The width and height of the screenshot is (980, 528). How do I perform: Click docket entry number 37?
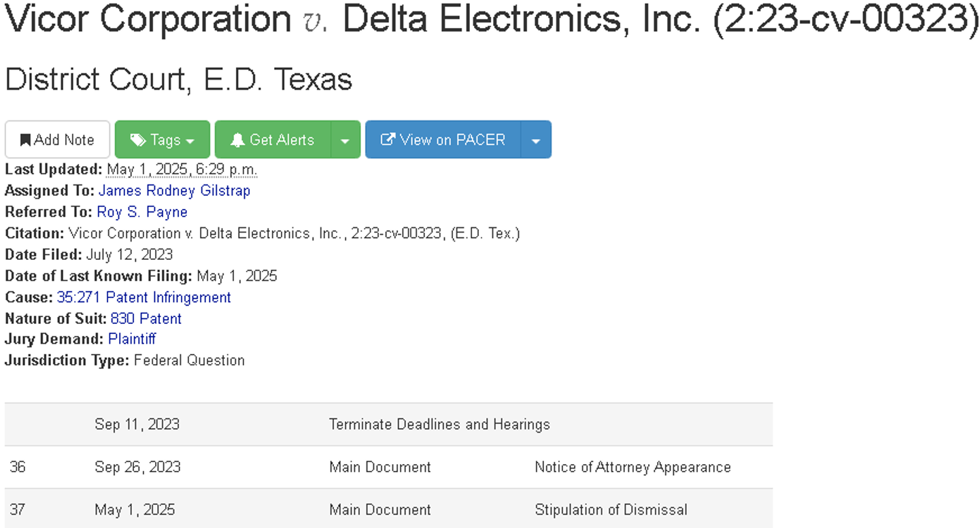coord(17,510)
